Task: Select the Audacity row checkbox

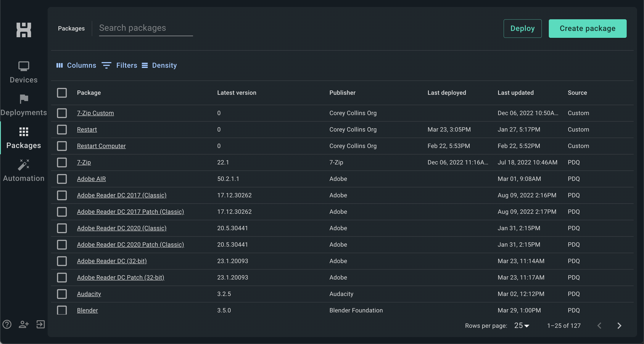Action: click(x=62, y=294)
